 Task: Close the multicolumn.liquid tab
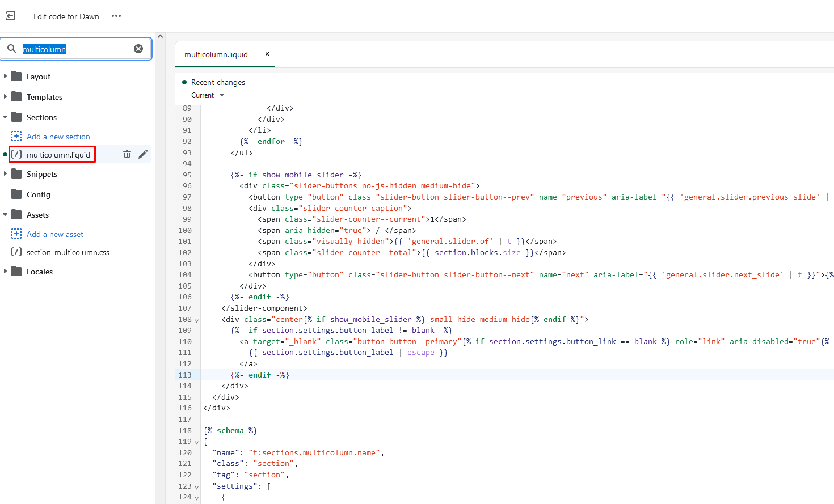tap(267, 54)
